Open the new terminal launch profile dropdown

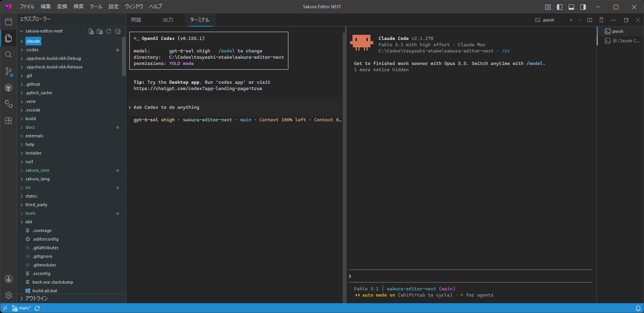[580, 20]
